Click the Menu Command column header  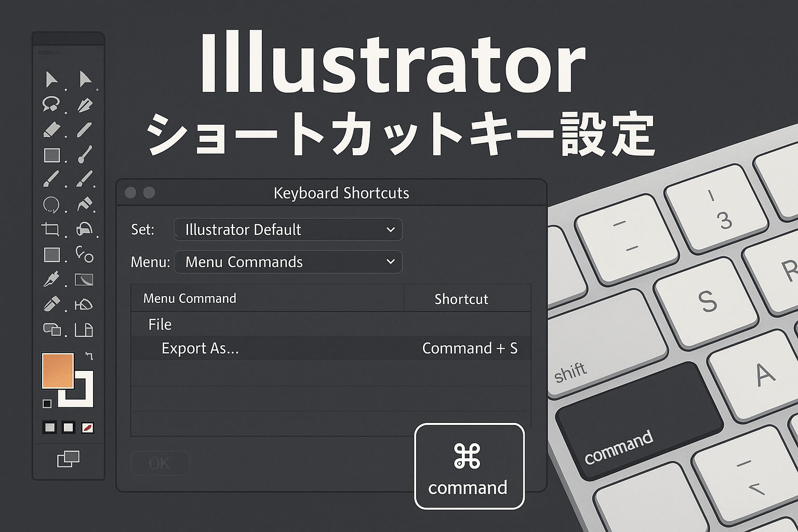[x=267, y=298]
